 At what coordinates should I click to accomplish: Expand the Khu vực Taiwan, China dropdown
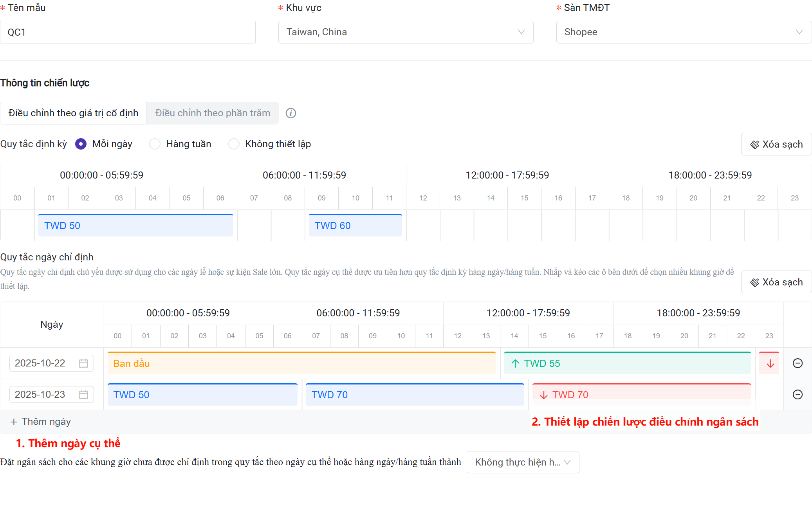(x=406, y=32)
